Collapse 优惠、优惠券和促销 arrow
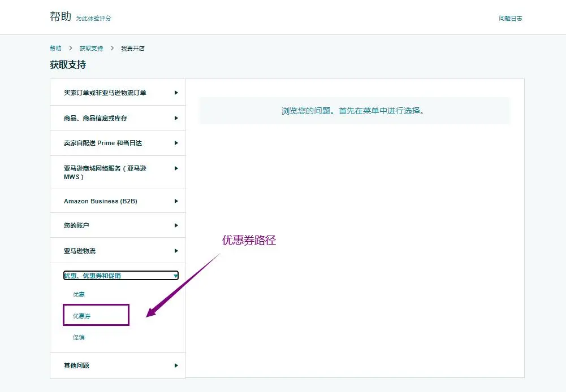566x392 pixels. [175, 276]
